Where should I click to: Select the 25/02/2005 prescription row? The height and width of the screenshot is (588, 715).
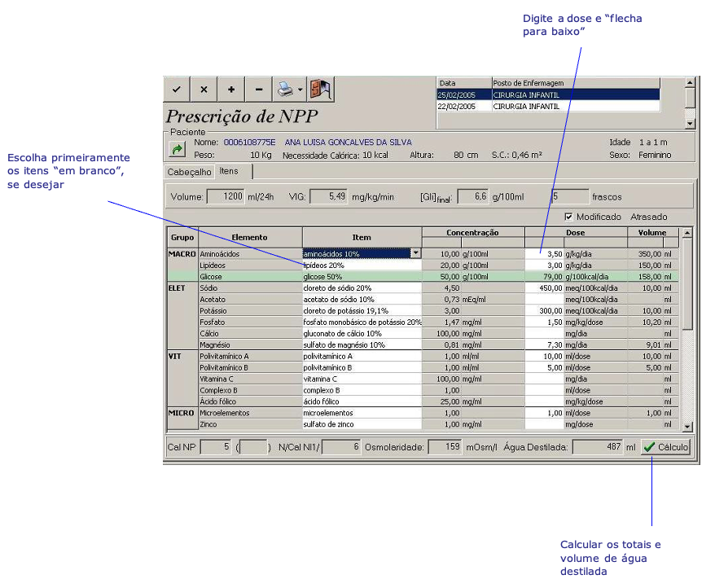point(548,95)
